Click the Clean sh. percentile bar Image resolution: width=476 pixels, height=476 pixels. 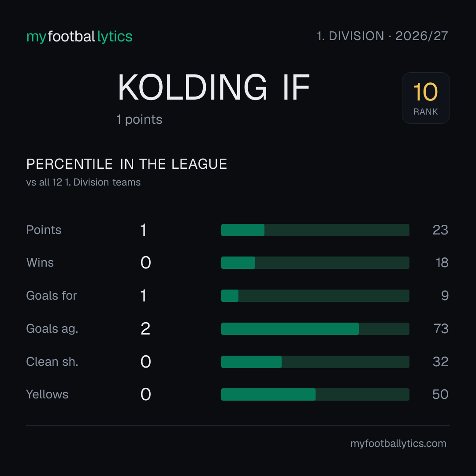click(315, 362)
